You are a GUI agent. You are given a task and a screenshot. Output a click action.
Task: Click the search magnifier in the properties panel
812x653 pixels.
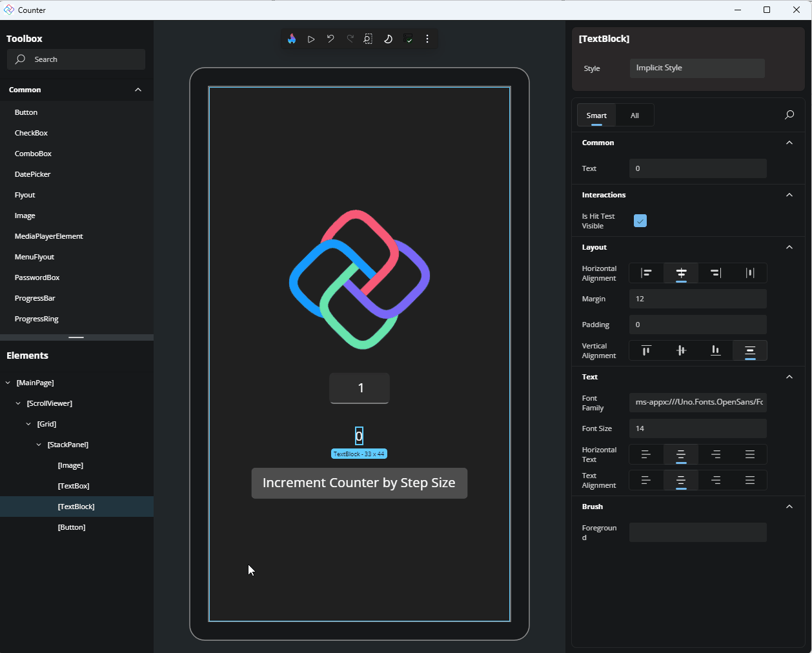(789, 115)
